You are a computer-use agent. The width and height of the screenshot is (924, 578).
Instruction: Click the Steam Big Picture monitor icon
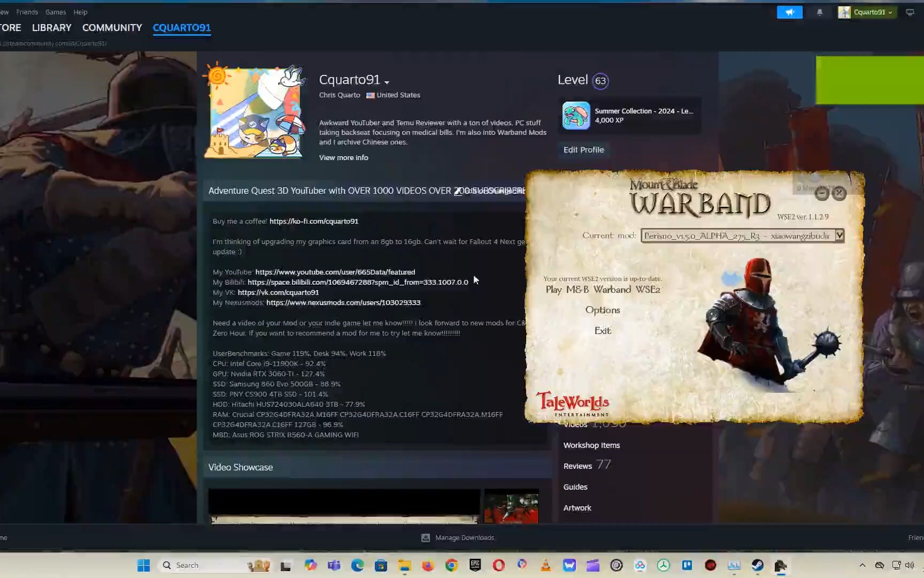[910, 12]
